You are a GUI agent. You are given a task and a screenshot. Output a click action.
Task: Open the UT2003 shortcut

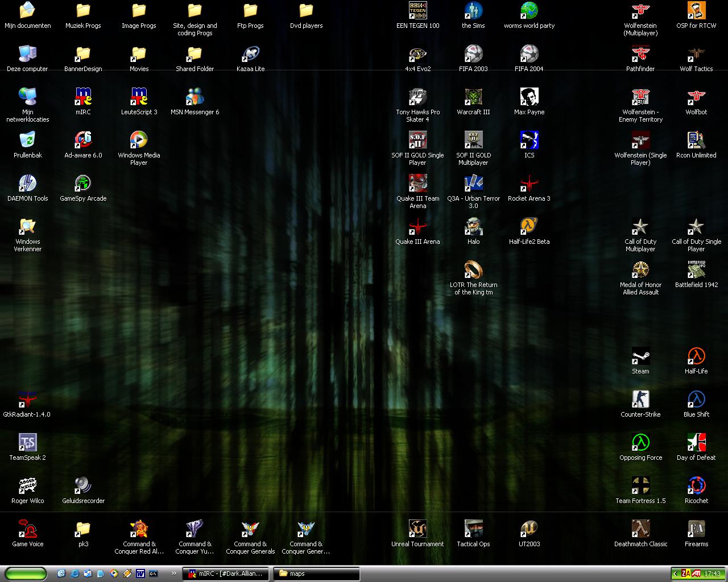529,529
